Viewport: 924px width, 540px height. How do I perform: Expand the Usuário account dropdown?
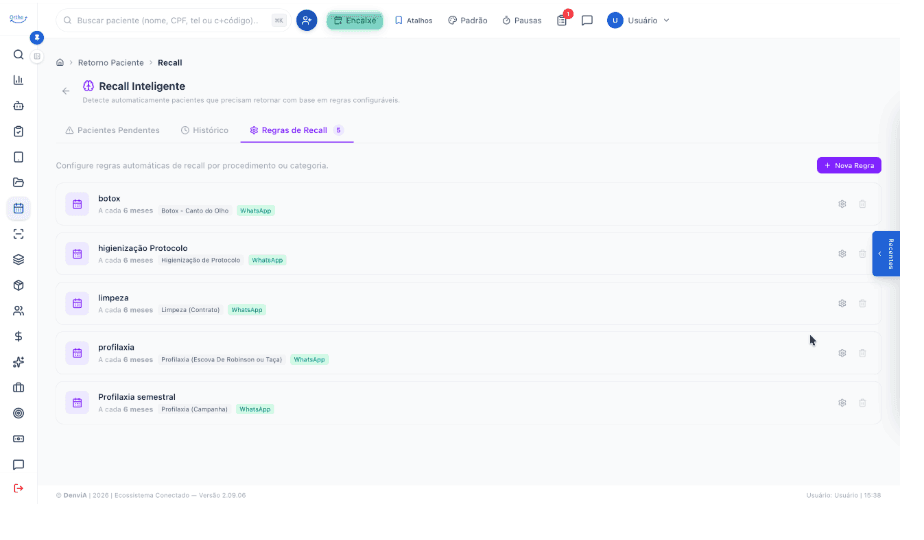tap(639, 21)
